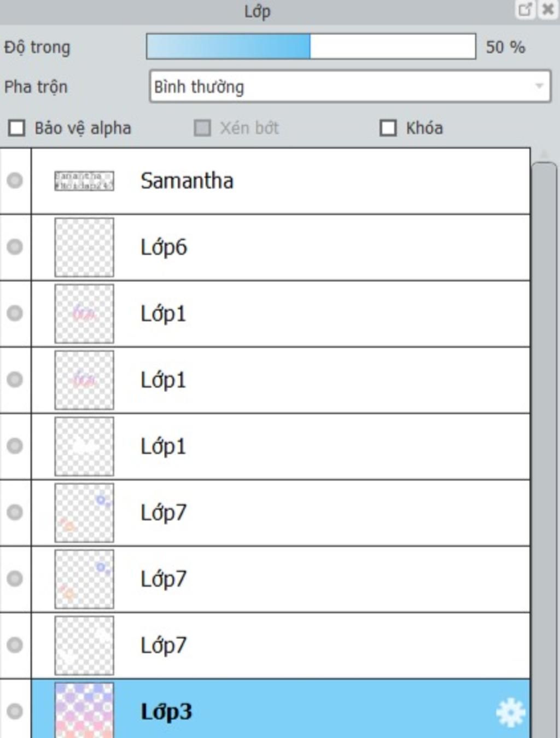Screen dimensions: 560x738
Task: Open the Pha trộn blend mode dropdown
Action: click(x=350, y=86)
